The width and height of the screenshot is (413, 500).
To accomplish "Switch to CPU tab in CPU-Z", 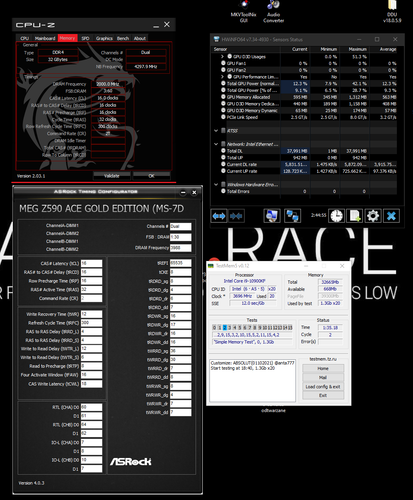I will [24, 38].
